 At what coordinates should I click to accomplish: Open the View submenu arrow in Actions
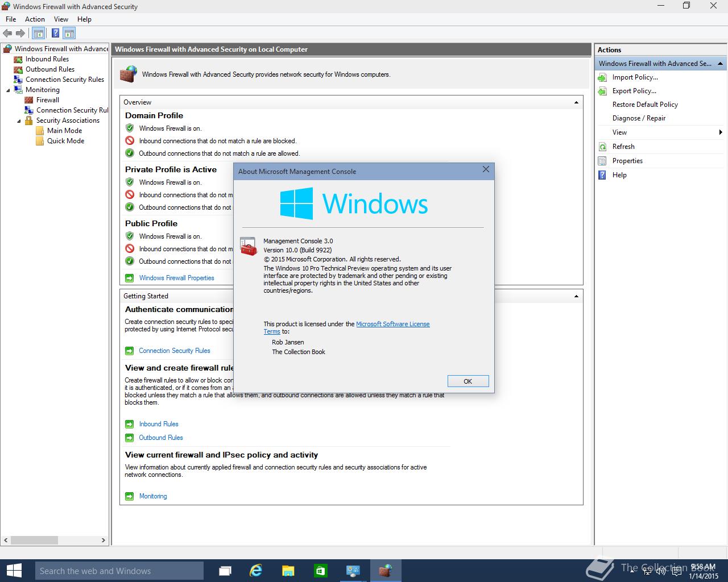721,132
